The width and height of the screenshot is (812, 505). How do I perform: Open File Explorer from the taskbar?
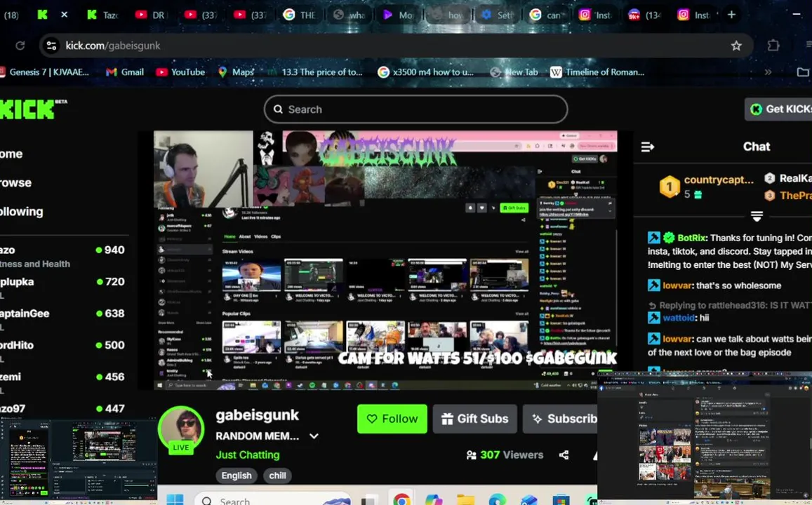[465, 499]
